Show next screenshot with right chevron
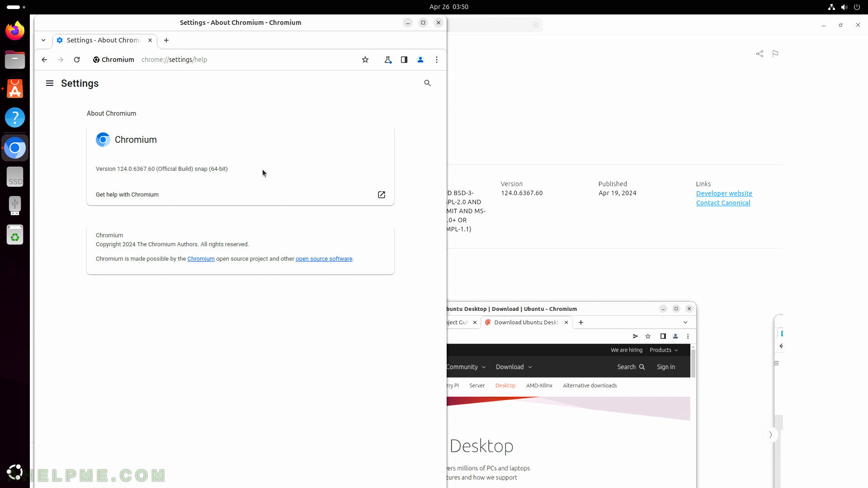 [x=770, y=435]
